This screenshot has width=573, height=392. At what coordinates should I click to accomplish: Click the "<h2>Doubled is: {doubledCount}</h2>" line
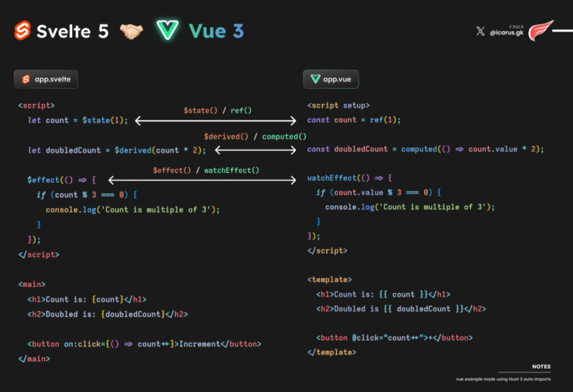[x=108, y=315]
